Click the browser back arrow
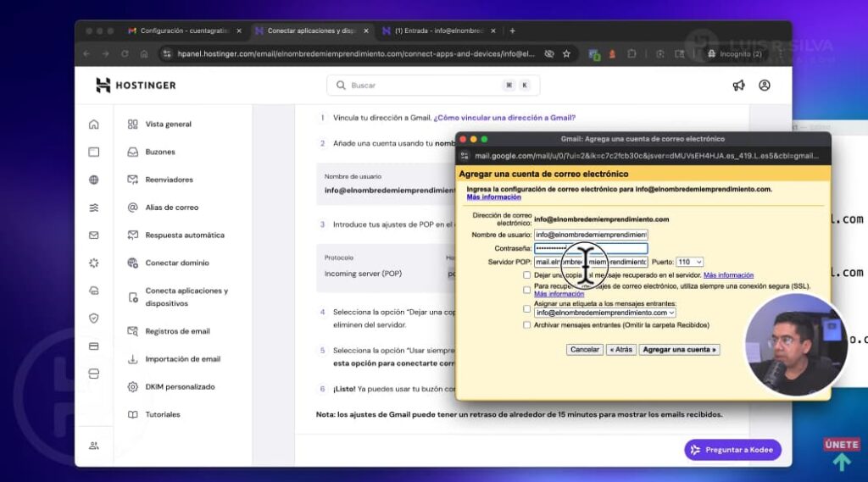The height and width of the screenshot is (482, 868). click(x=86, y=53)
